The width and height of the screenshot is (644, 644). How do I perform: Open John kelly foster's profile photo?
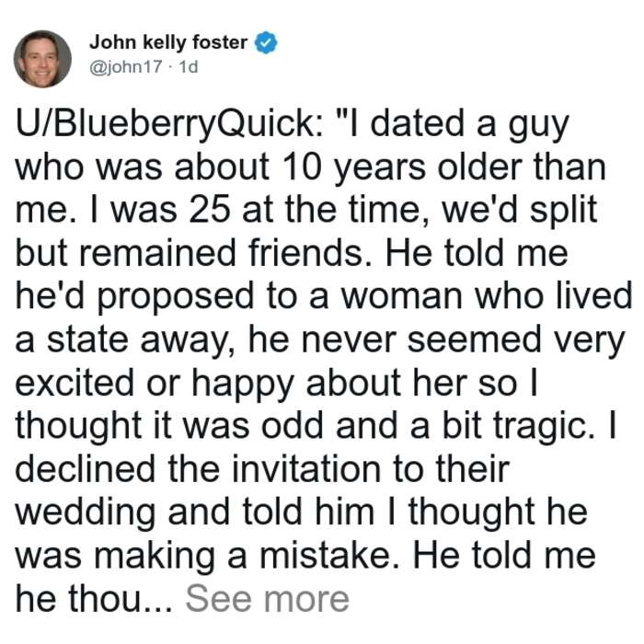pos(42,59)
